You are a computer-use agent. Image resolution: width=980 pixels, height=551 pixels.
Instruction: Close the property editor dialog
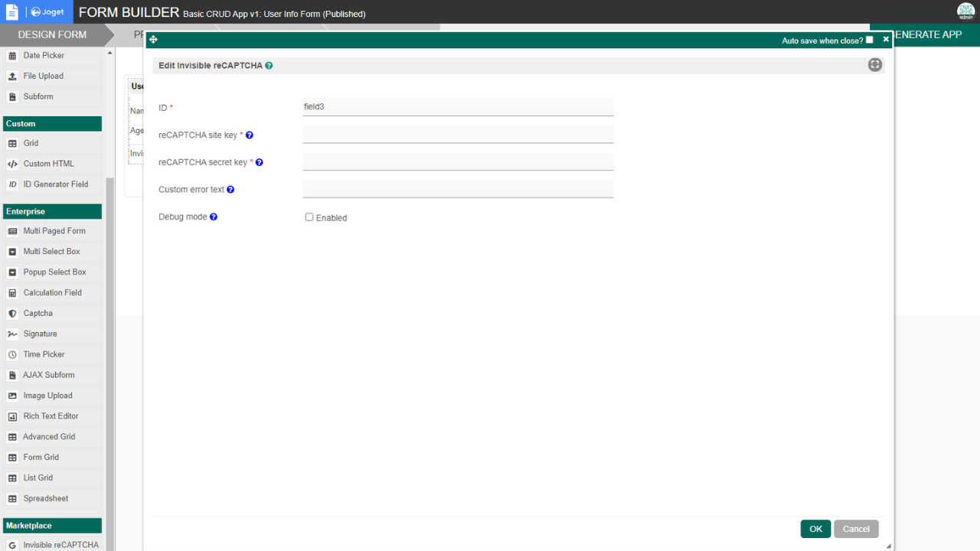[x=886, y=39]
